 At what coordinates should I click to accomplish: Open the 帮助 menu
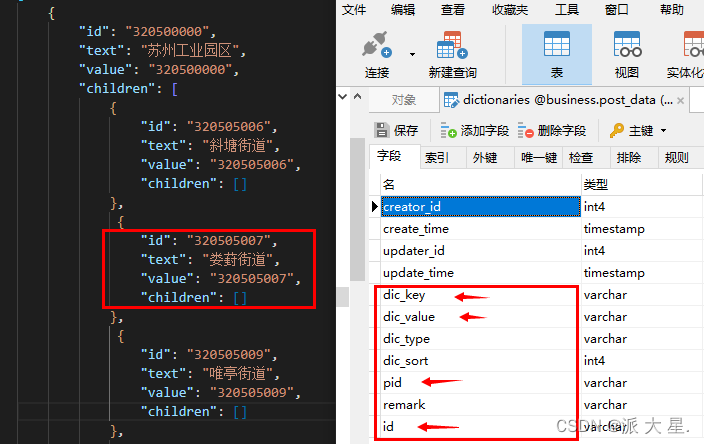click(x=672, y=9)
